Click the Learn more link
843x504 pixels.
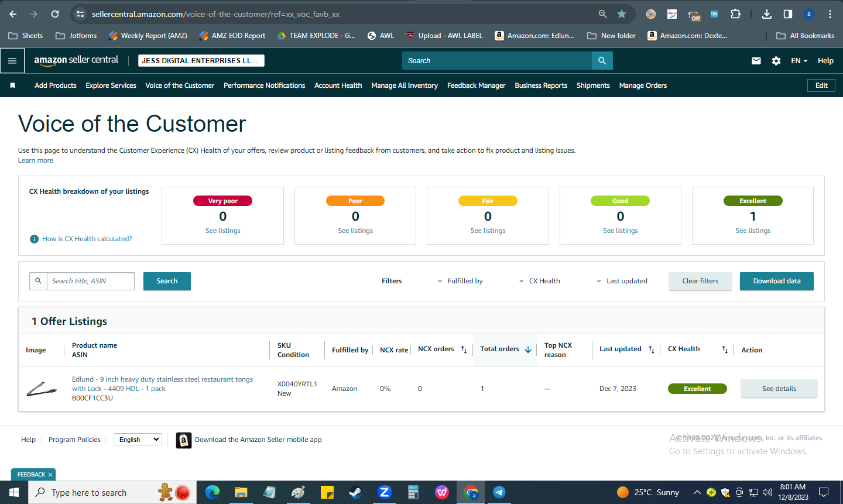pos(36,160)
